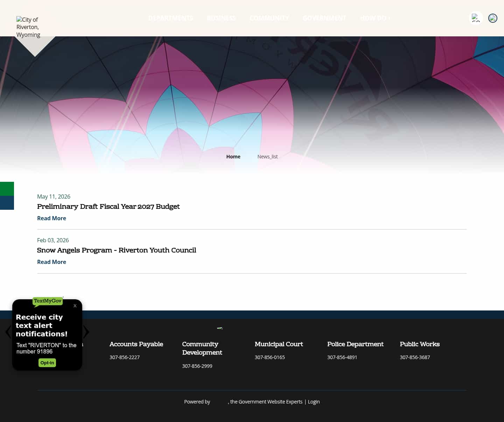
Task: Call Community Development at 307-856-2999
Action: 197,366
